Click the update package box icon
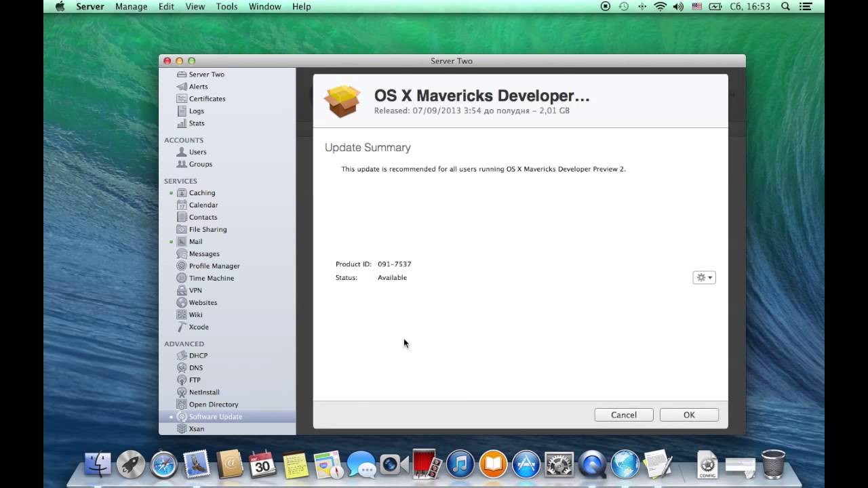The height and width of the screenshot is (488, 868). tap(342, 101)
